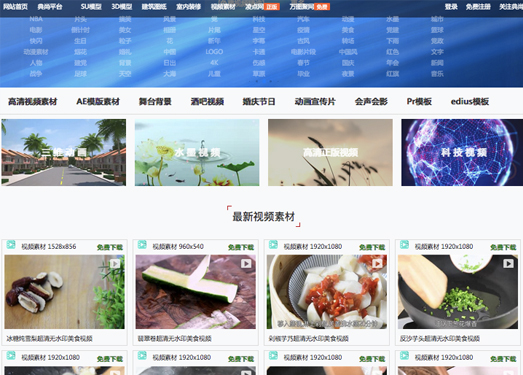Open the 3D模型 nav item
Screen dimensions: 523x375
click(122, 7)
